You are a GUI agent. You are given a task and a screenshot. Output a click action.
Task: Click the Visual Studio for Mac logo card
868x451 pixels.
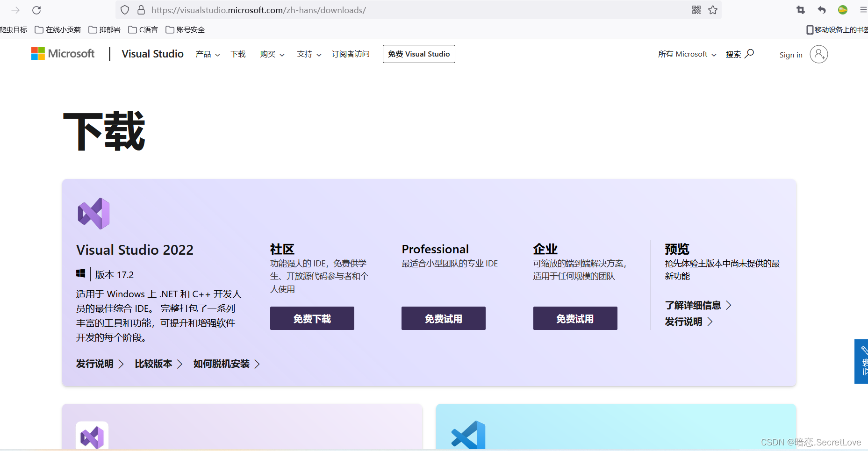pyautogui.click(x=92, y=436)
